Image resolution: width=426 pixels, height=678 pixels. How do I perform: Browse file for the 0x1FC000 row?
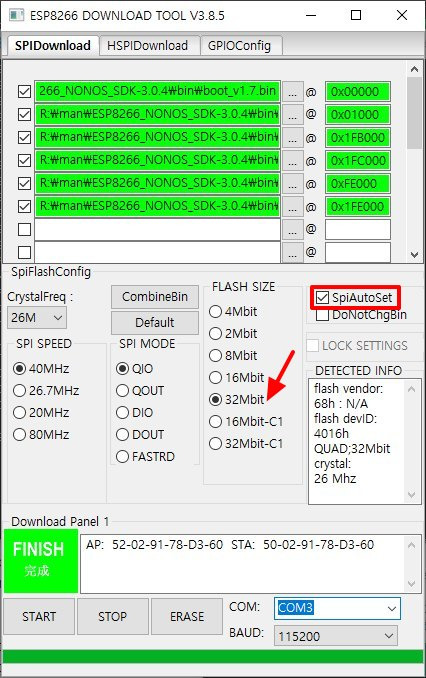point(292,161)
